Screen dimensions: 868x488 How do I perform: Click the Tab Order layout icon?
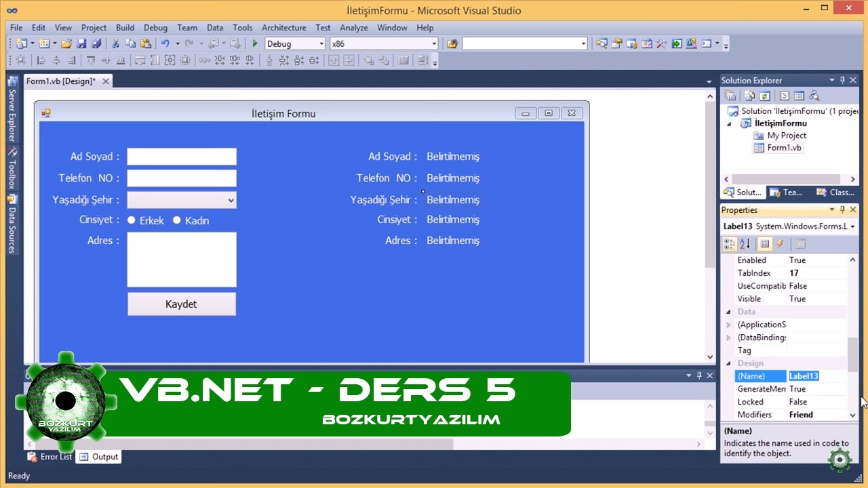[423, 60]
